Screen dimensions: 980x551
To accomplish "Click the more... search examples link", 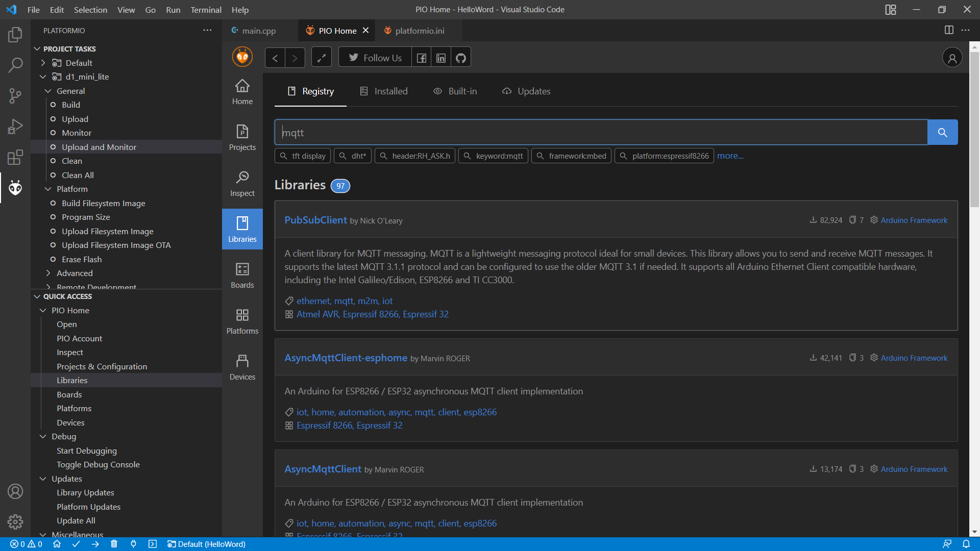I will 730,156.
